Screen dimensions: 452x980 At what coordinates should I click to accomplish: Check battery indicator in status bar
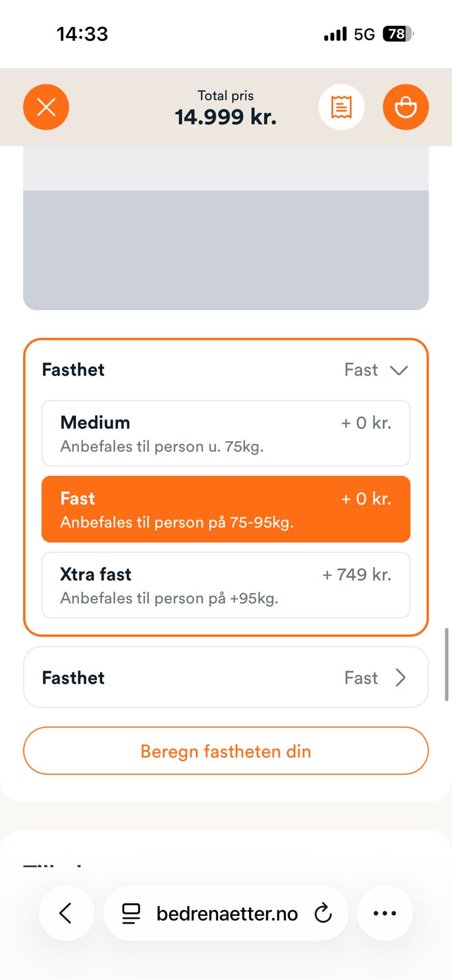pyautogui.click(x=397, y=34)
